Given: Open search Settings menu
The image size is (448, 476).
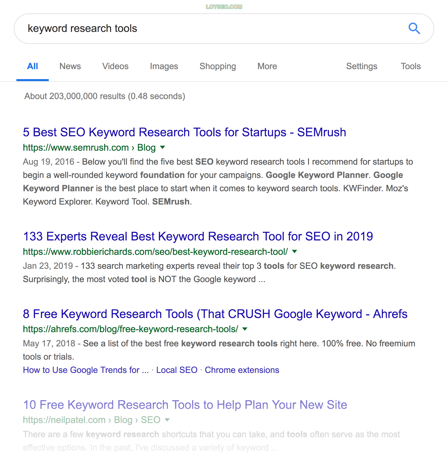Looking at the screenshot, I should point(362,66).
